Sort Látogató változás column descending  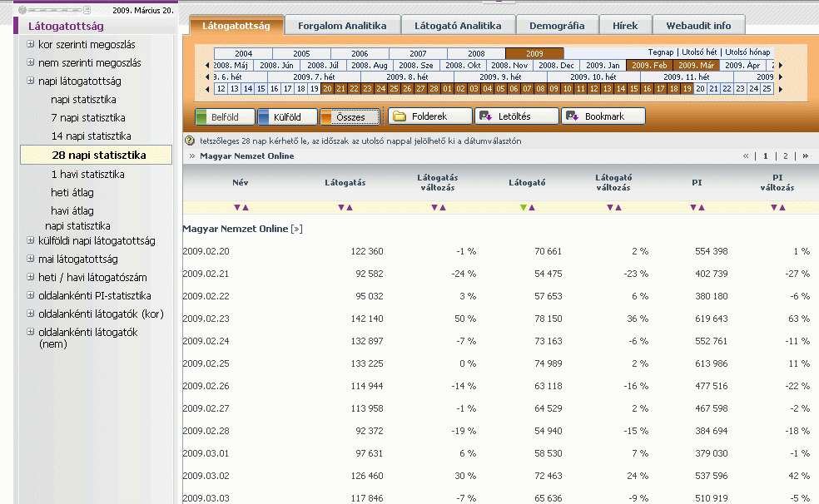pos(609,208)
